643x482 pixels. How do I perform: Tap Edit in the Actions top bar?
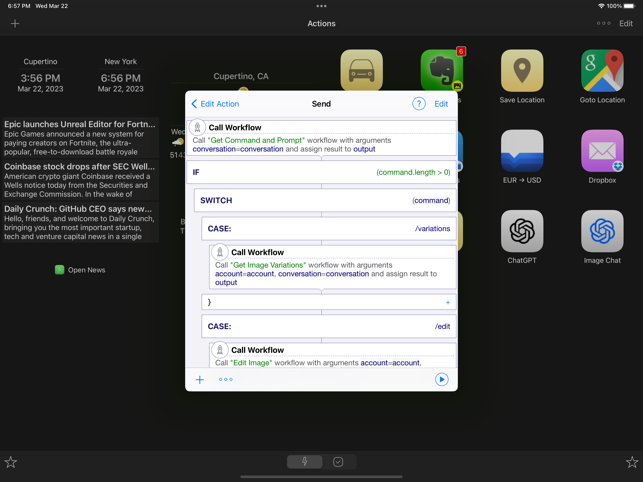click(x=626, y=23)
